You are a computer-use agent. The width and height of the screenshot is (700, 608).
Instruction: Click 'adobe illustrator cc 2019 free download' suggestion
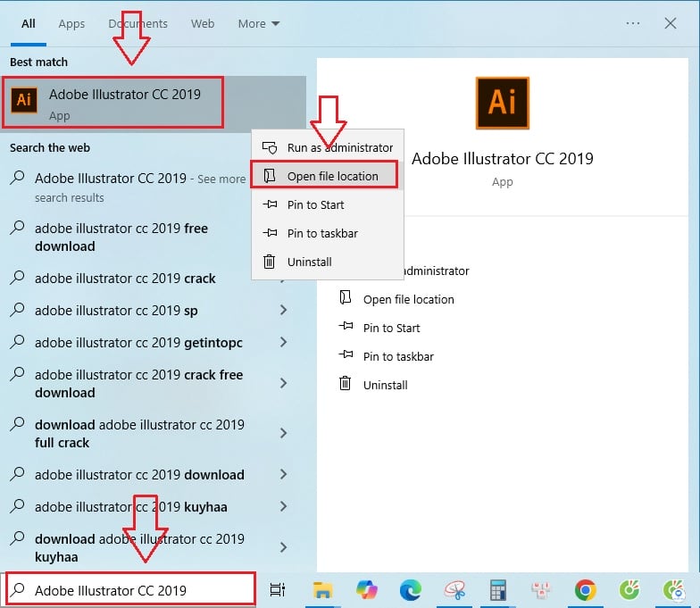pos(121,237)
